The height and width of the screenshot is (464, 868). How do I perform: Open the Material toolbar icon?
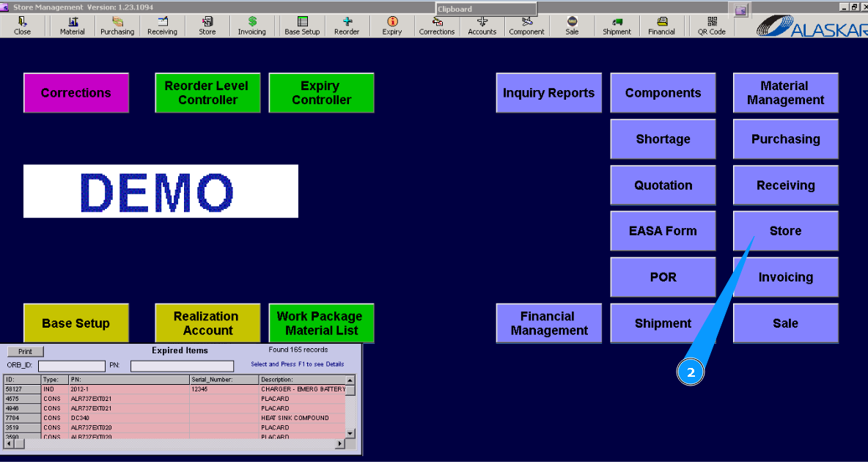pos(73,26)
